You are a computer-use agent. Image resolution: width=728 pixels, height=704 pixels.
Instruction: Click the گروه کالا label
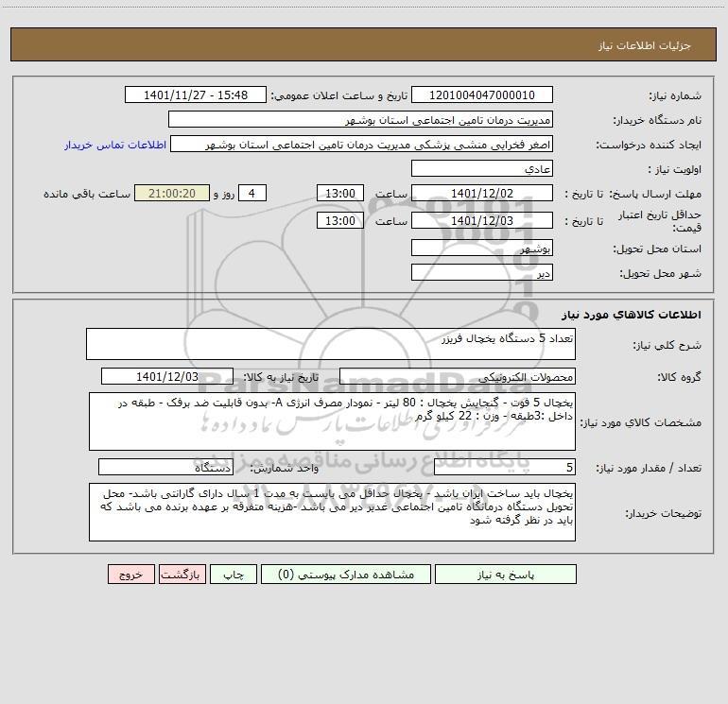tap(679, 377)
